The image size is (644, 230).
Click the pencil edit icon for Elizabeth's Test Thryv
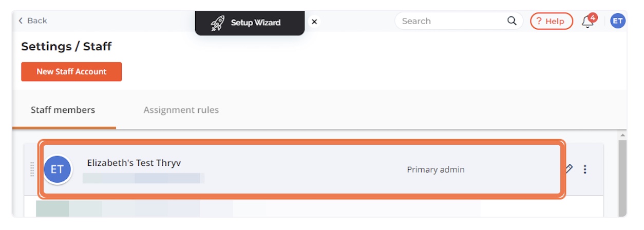coord(569,169)
